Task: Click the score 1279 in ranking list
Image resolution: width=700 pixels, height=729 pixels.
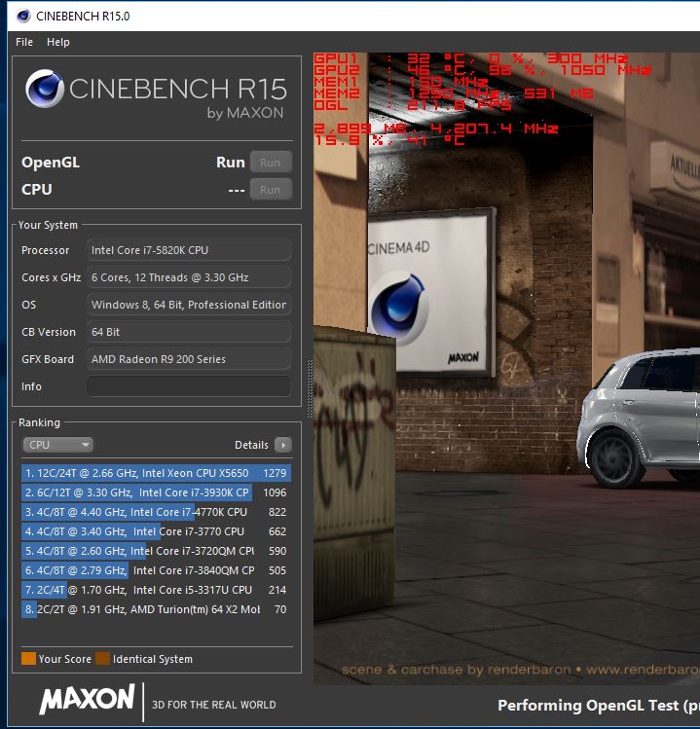Action: [275, 473]
